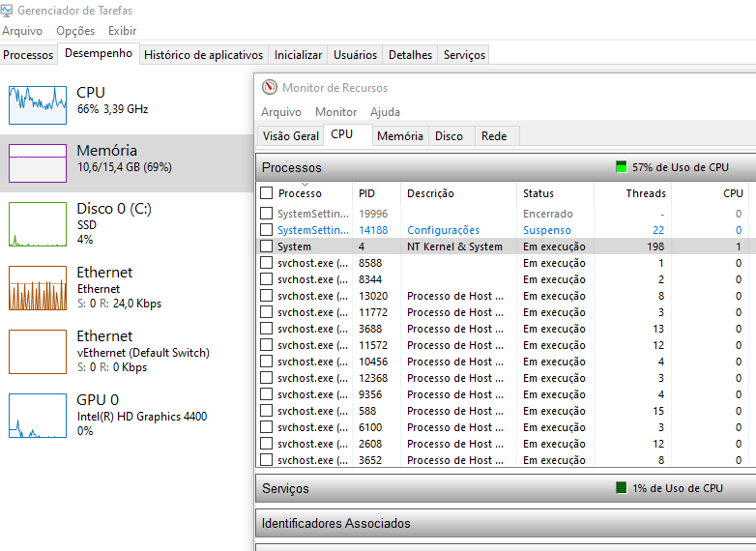Switch to Memória tab in Resource Monitor
Viewport: 756px width, 551px height.
(400, 136)
